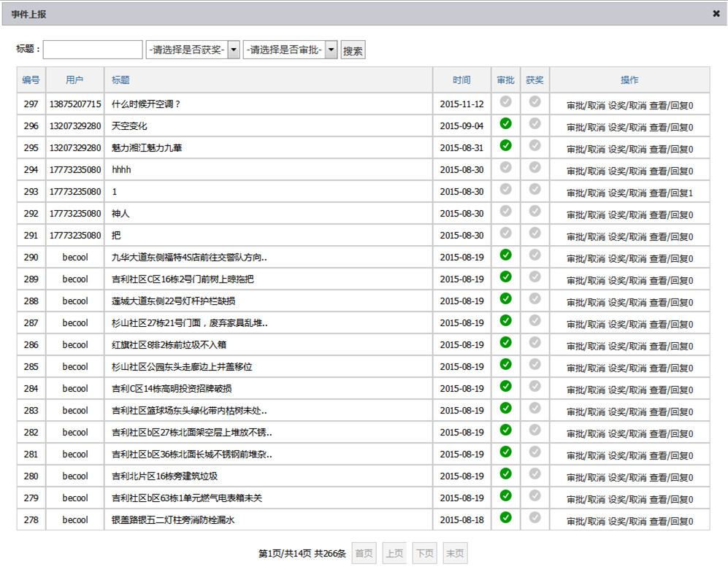The height and width of the screenshot is (572, 728).
Task: Open the 请选择是否获奖 dropdown
Action: (193, 50)
